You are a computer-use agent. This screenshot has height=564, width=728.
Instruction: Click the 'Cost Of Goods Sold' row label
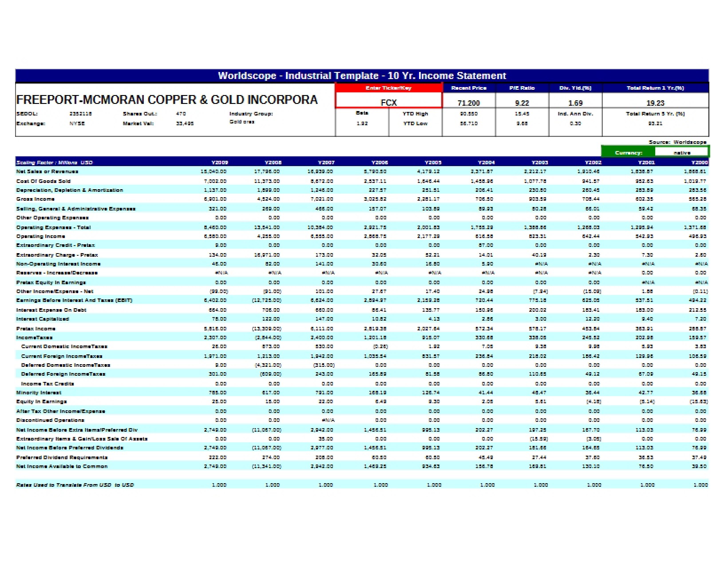[44, 181]
